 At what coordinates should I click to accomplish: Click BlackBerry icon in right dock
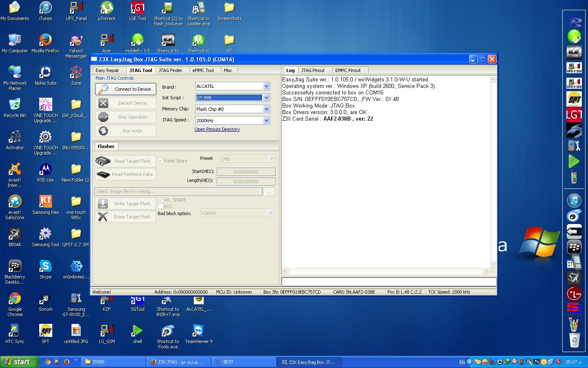tap(574, 247)
